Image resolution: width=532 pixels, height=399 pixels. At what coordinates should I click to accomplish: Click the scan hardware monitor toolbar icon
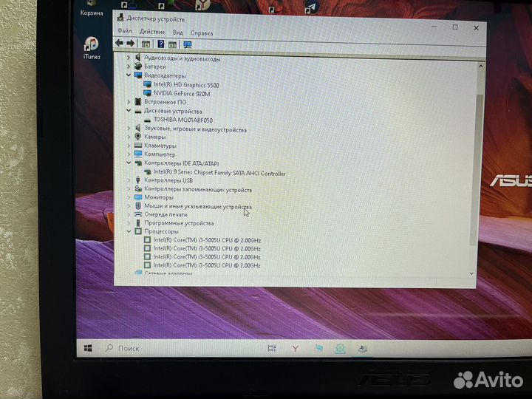point(187,45)
